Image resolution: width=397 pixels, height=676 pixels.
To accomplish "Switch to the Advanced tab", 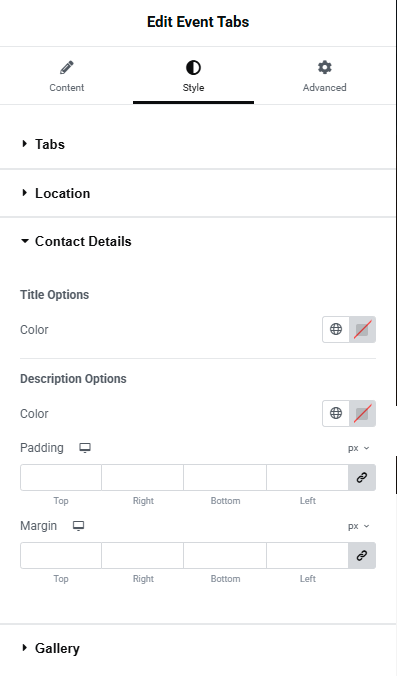I will pos(325,76).
